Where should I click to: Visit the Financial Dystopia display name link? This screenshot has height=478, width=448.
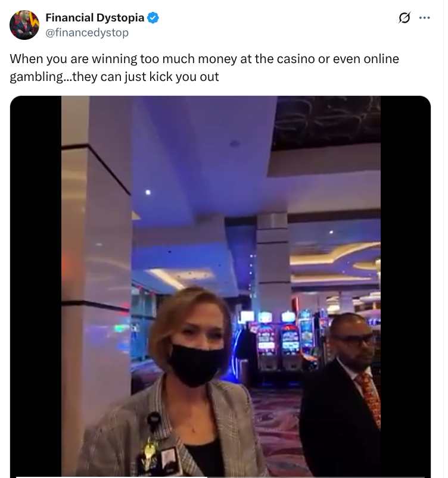tap(95, 18)
